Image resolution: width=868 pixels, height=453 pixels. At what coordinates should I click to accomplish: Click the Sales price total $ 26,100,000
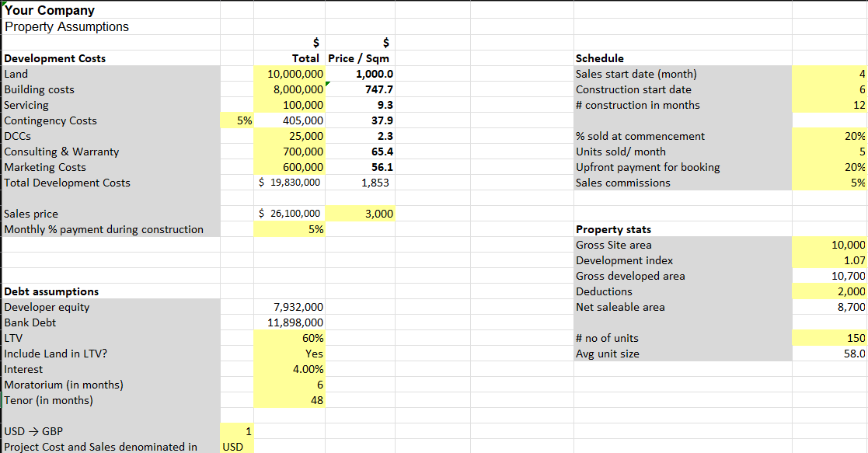click(x=290, y=213)
